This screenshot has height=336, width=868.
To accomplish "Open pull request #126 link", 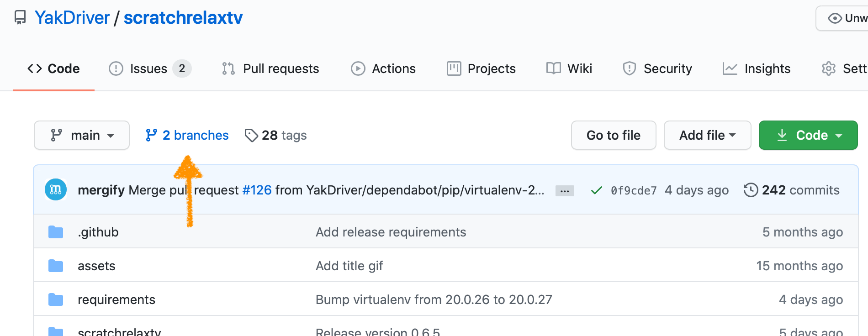I will [257, 190].
